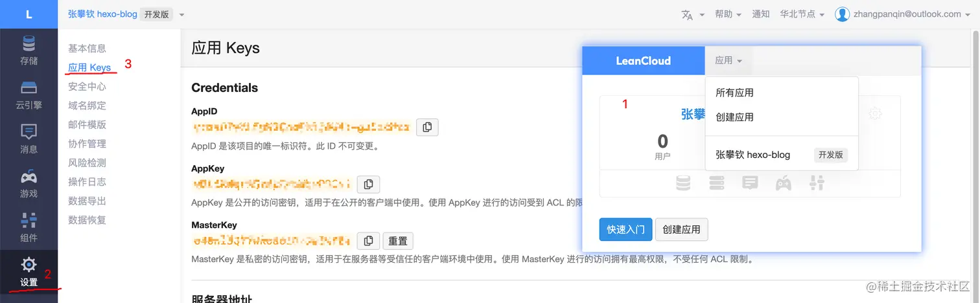Copy the AppKey value
Viewport: 980px width, 303px height.
tap(368, 184)
